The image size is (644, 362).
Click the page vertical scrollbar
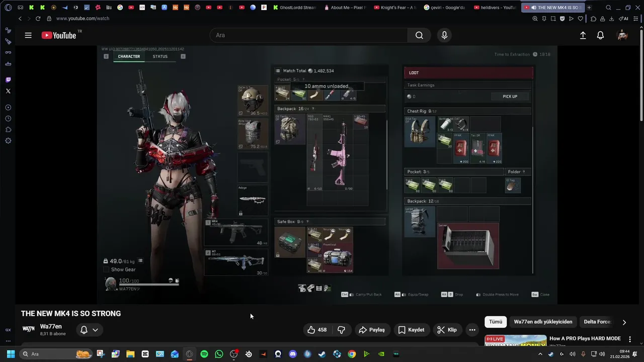pos(641,75)
